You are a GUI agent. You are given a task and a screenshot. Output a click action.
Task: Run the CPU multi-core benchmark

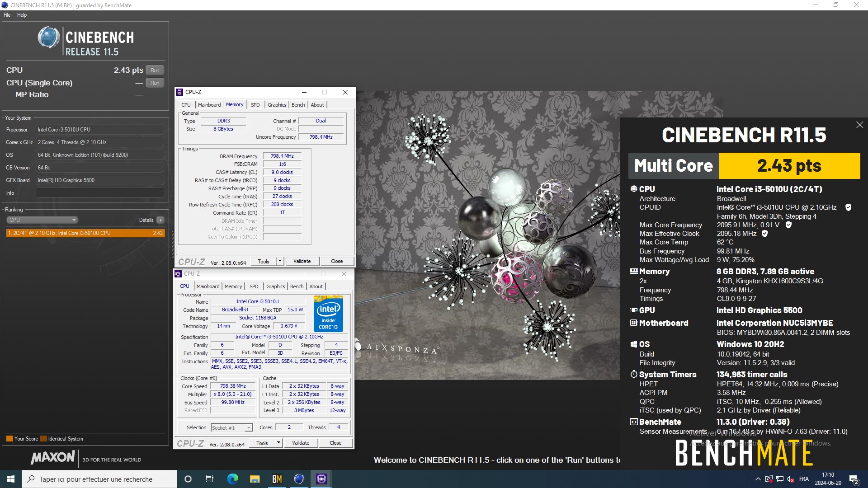point(155,70)
